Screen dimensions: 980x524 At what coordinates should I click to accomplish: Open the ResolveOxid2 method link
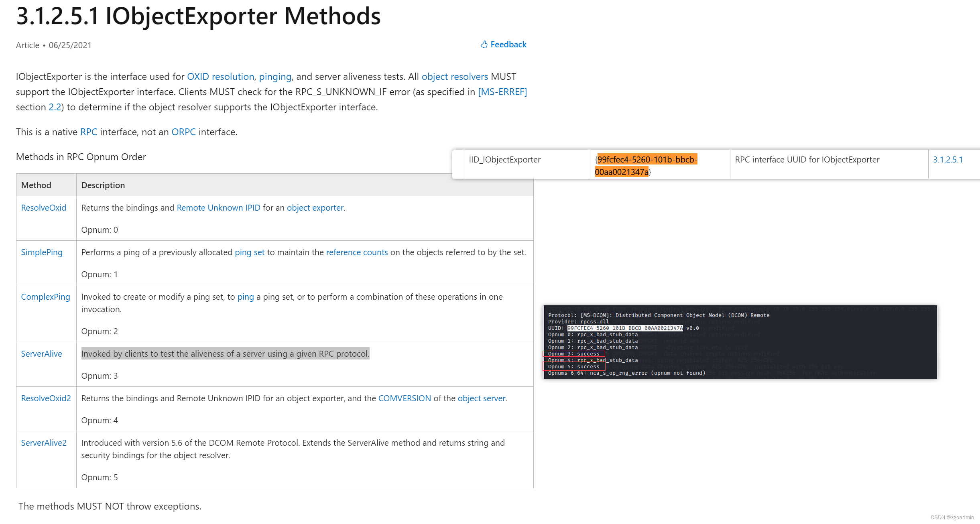click(46, 398)
